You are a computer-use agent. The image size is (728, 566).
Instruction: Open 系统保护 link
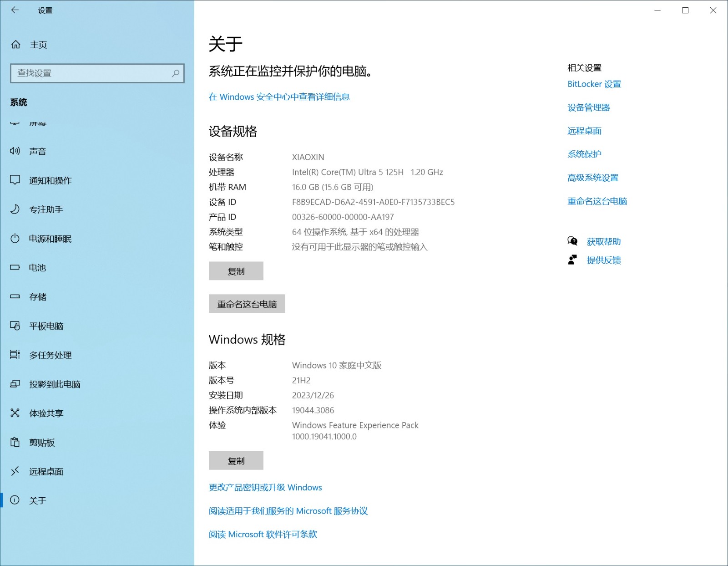(x=584, y=154)
